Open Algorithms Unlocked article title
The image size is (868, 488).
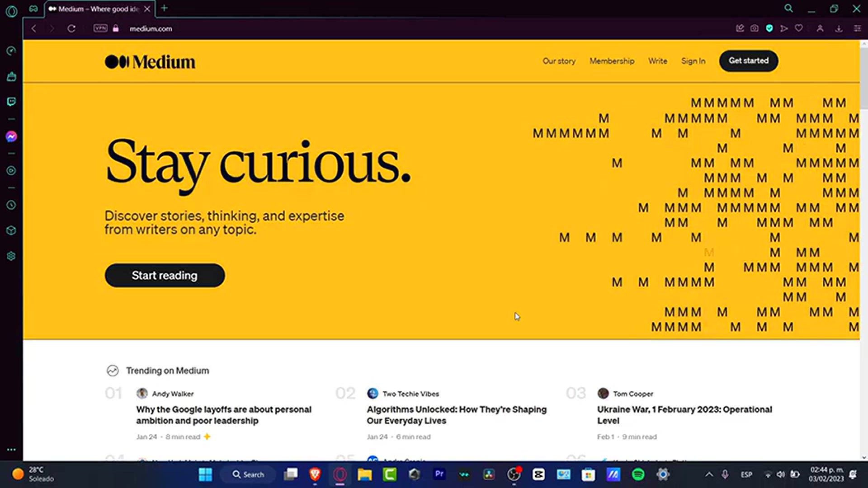(x=457, y=415)
